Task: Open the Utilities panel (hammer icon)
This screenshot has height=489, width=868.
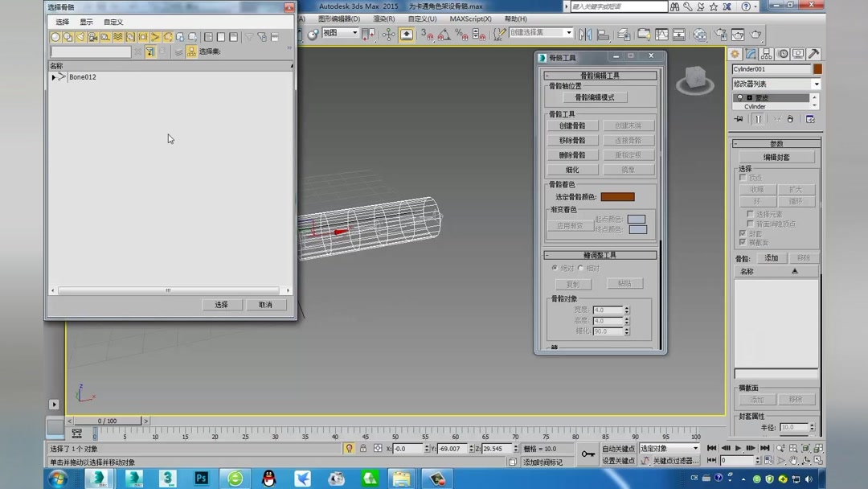Action: pos(814,54)
